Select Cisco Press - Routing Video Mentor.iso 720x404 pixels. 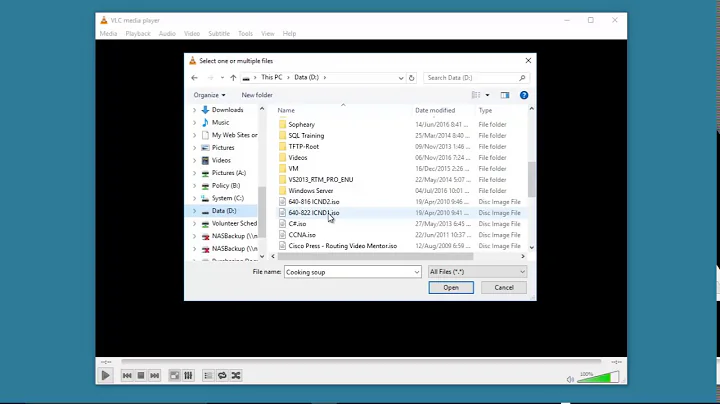(343, 246)
